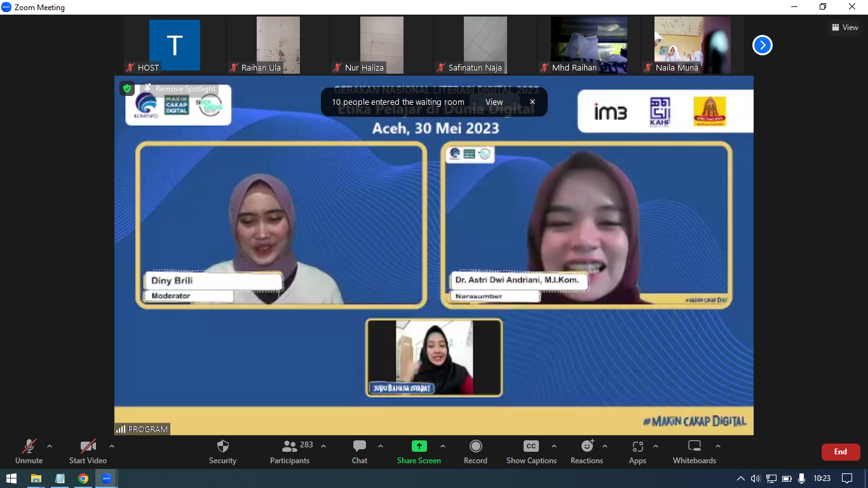Open the 10:23 system clock

coord(822,478)
